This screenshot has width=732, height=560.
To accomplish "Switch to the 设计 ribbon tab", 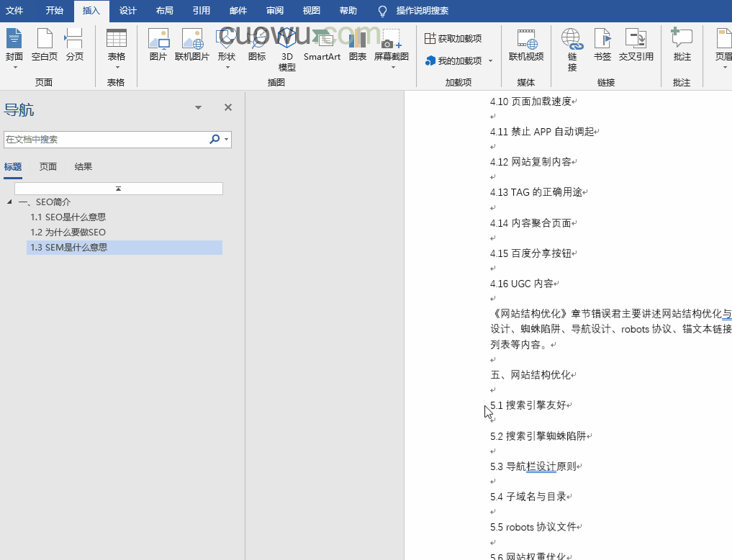I will tap(127, 11).
